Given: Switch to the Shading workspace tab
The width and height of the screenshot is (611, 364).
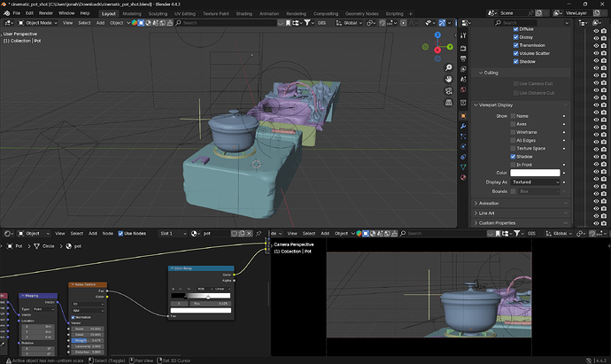Looking at the screenshot, I should pyautogui.click(x=244, y=13).
